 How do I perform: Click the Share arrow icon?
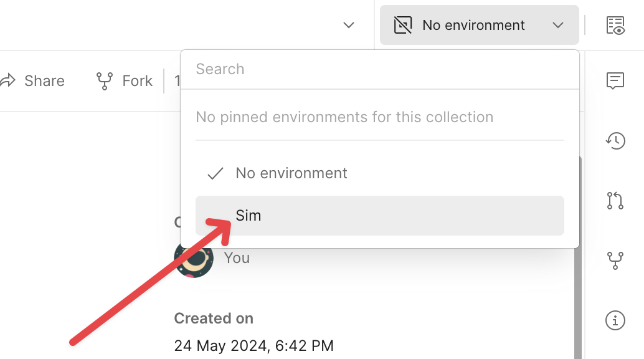(x=8, y=81)
